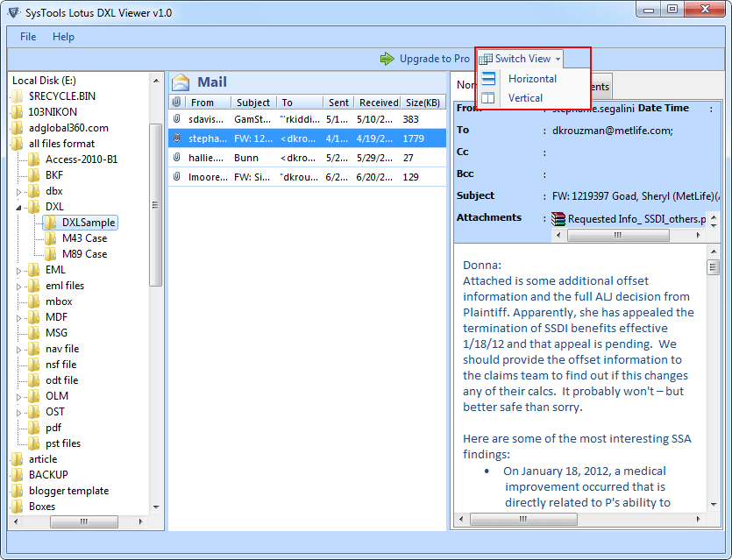Click the paperclip icon on the hallie row
This screenshot has width=732, height=560.
click(x=176, y=158)
